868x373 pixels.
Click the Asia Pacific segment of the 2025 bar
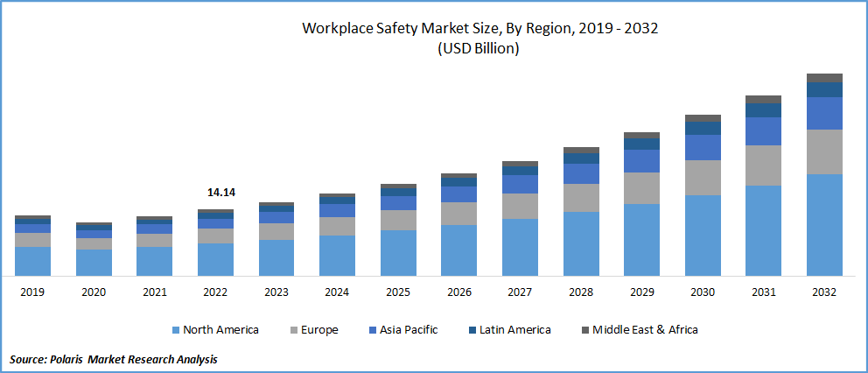(x=398, y=203)
